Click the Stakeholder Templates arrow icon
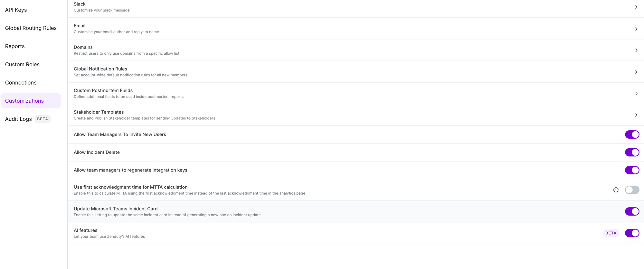Screen dimensions: 644x269 [x=636, y=115]
